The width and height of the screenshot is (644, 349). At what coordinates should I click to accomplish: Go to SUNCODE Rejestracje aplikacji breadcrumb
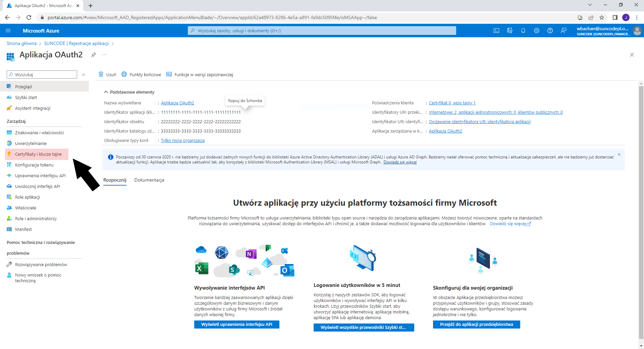pyautogui.click(x=76, y=43)
